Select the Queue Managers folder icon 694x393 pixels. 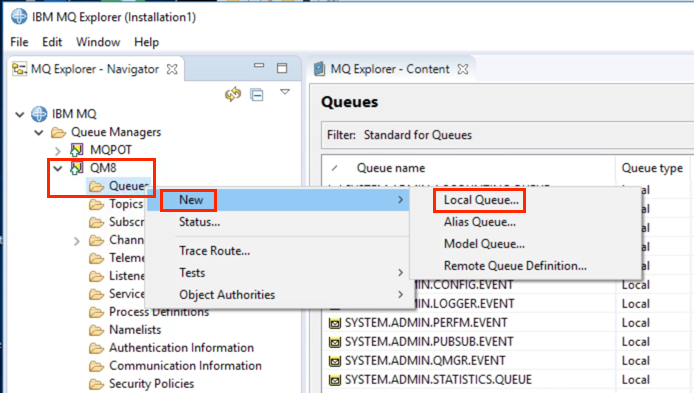58,132
